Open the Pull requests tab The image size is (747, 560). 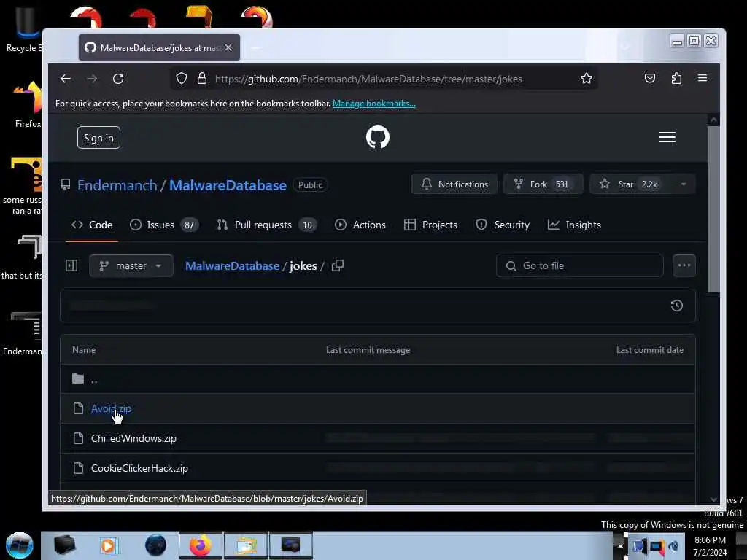click(267, 225)
